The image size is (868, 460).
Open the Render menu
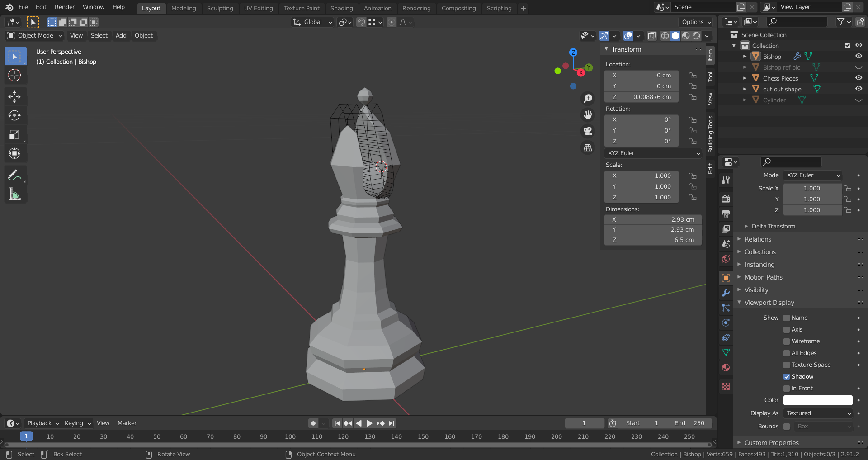pos(65,7)
